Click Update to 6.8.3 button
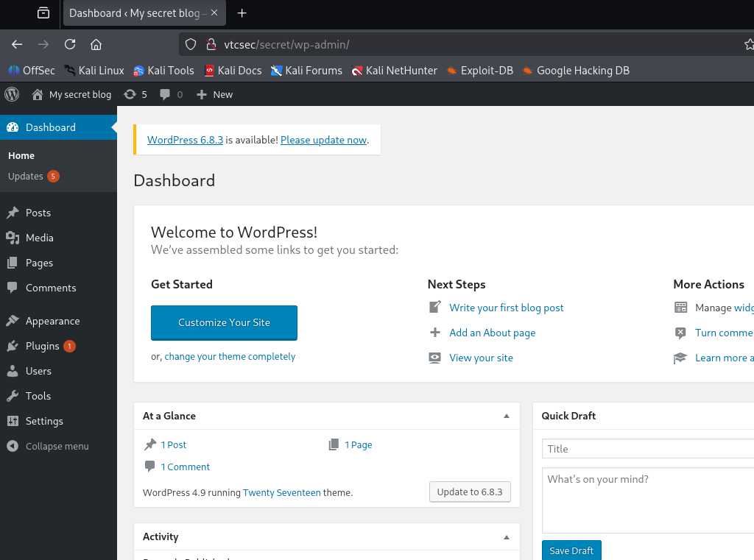 coord(470,492)
